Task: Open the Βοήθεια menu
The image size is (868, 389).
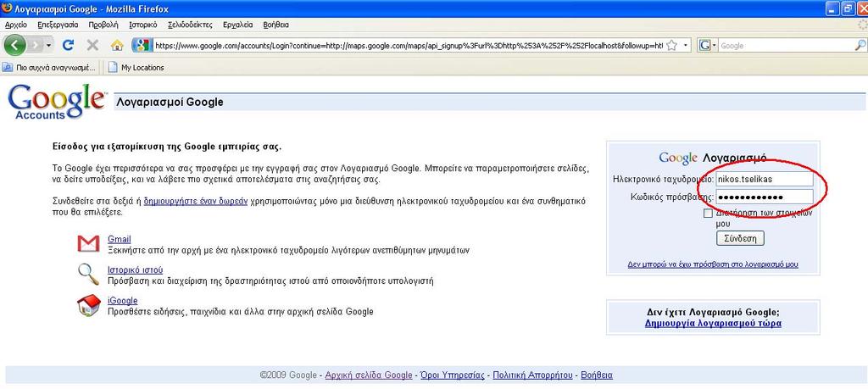Action: [x=275, y=25]
